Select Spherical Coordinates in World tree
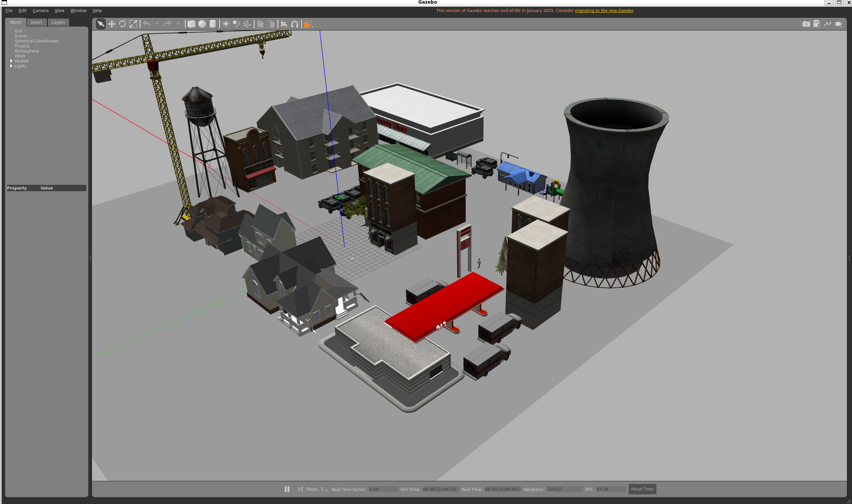Image resolution: width=852 pixels, height=504 pixels. pos(36,41)
